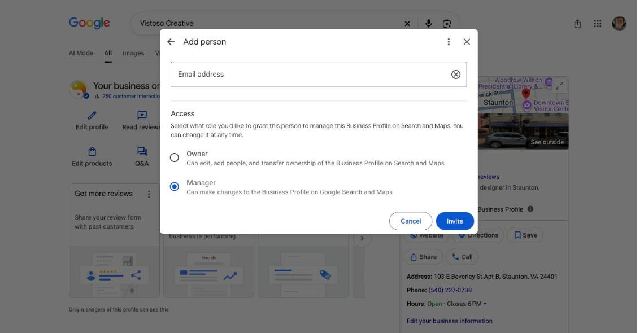This screenshot has height=333, width=644.
Task: Open Read reviews star icon
Action: [x=142, y=116]
